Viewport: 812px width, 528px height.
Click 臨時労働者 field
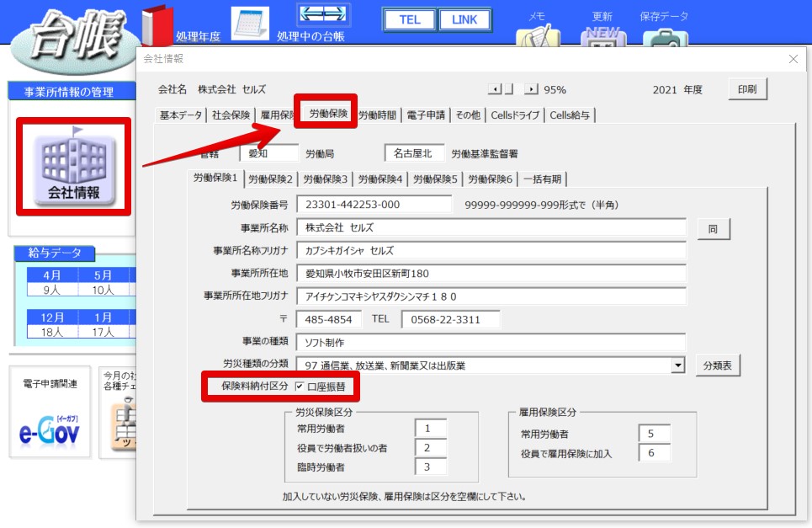tap(431, 467)
